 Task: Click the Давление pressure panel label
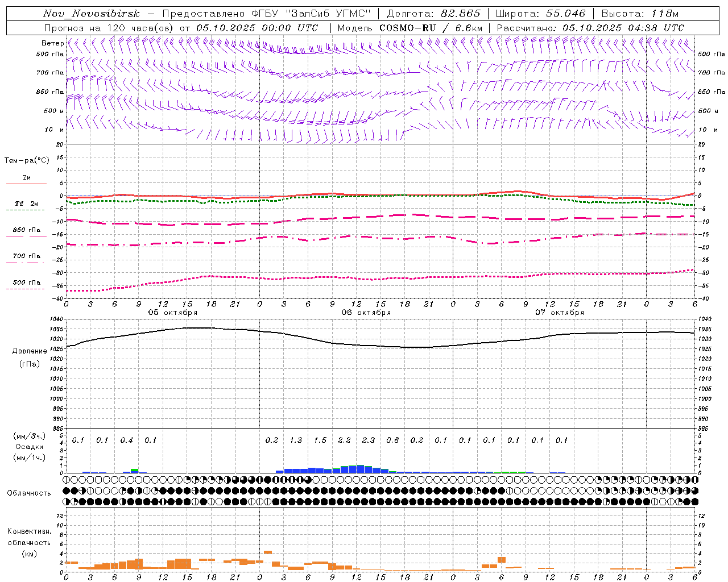point(30,351)
